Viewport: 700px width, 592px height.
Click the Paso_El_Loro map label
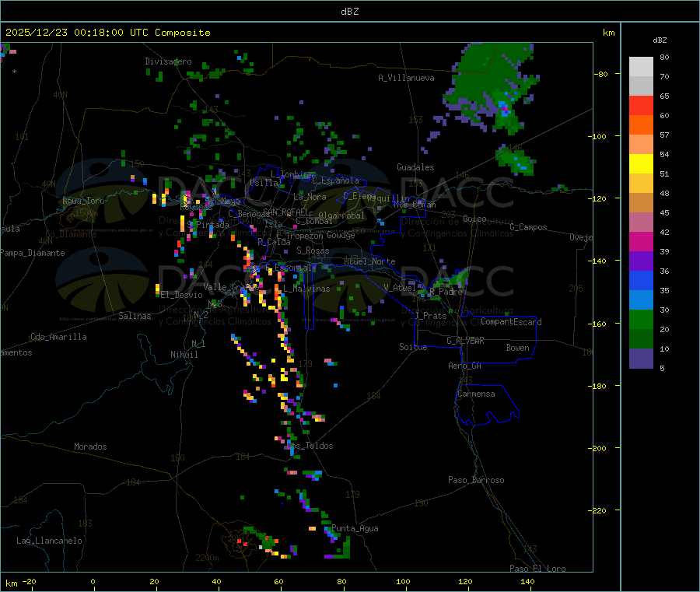tap(537, 569)
